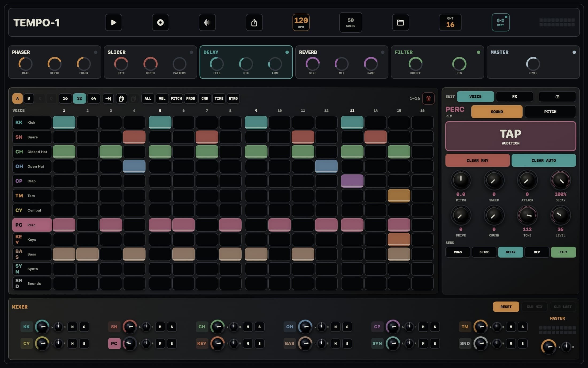Click the CH channel pan knob
The height and width of the screenshot is (368, 588).
[x=234, y=327]
